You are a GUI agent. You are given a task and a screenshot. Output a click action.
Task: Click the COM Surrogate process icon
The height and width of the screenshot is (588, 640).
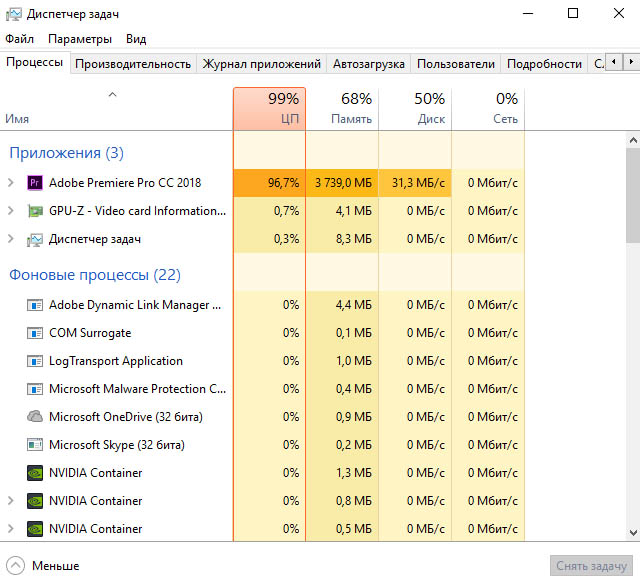[35, 333]
